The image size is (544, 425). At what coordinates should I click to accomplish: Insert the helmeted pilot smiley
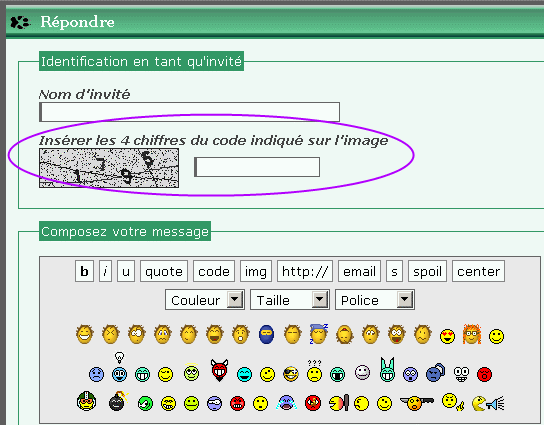tap(86, 401)
